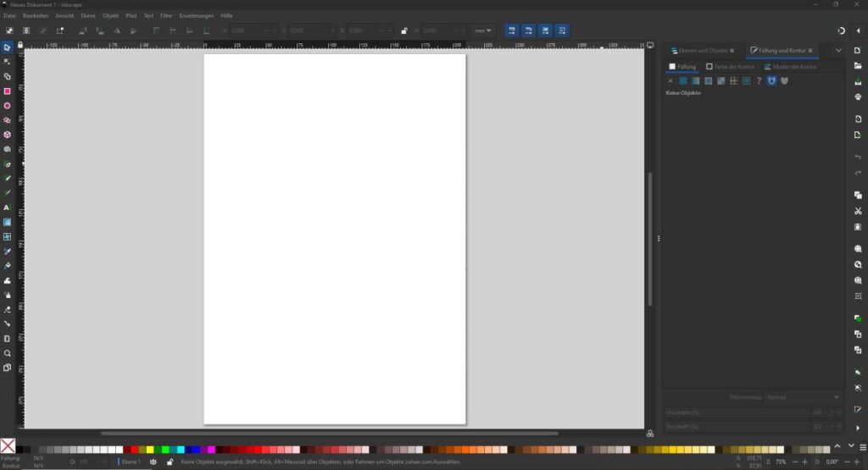868x470 pixels.
Task: Select the Gradient tool
Action: coord(7,222)
